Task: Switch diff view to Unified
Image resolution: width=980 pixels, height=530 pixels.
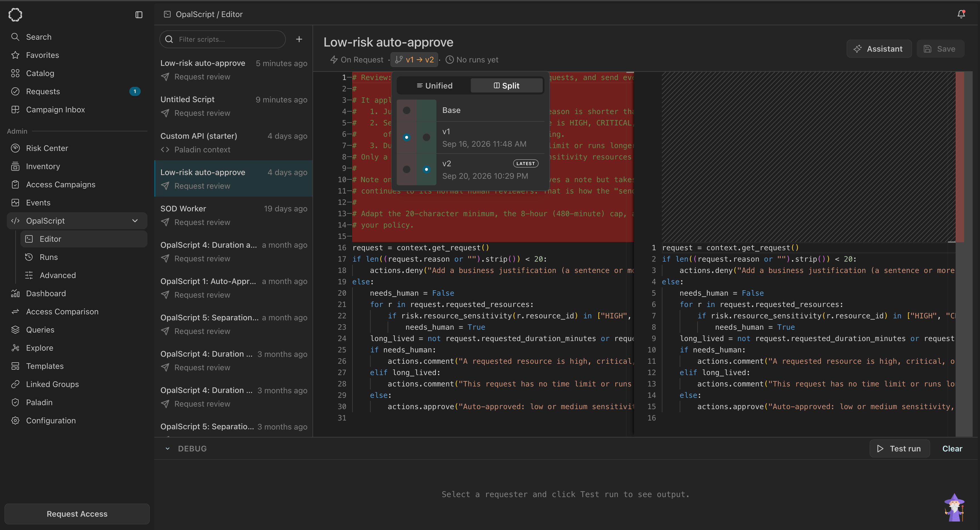Action: coord(434,86)
